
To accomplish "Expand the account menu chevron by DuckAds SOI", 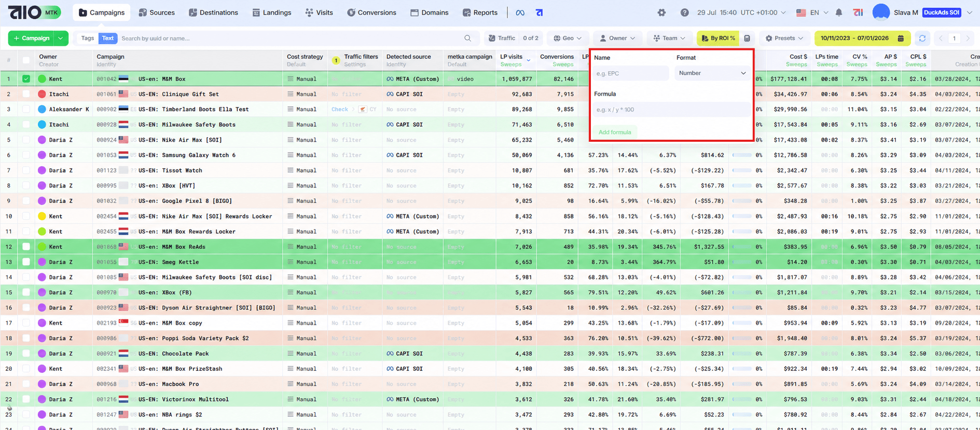I will [969, 12].
